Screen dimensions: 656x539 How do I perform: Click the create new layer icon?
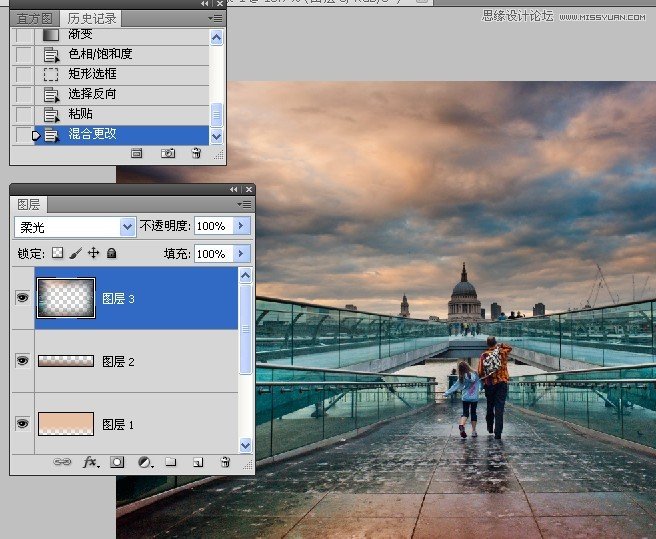click(198, 463)
